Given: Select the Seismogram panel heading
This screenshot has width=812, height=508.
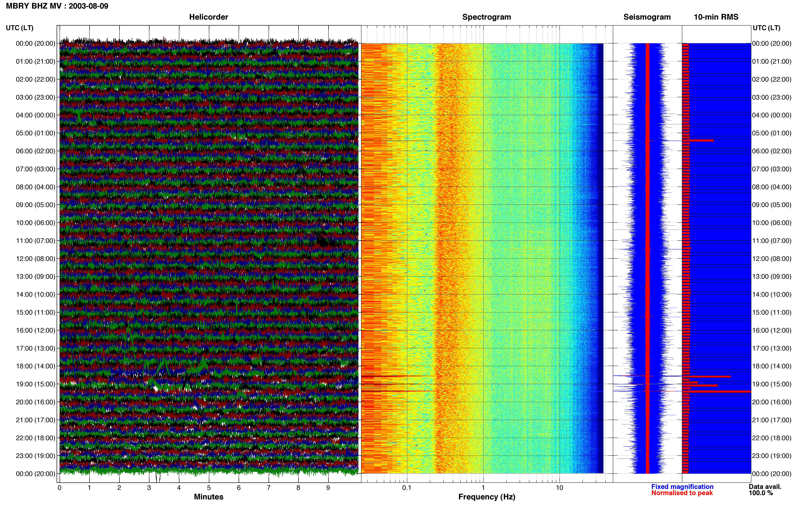Looking at the screenshot, I should coord(647,17).
